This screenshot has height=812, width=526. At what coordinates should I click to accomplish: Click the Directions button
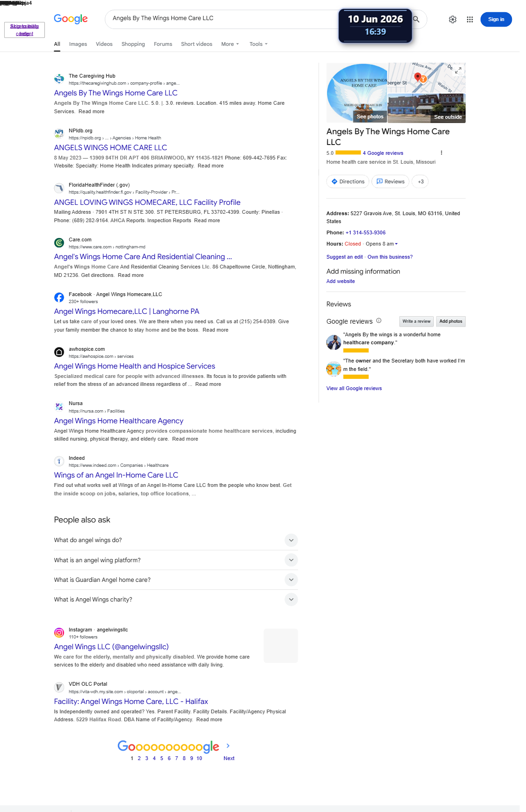[348, 181]
